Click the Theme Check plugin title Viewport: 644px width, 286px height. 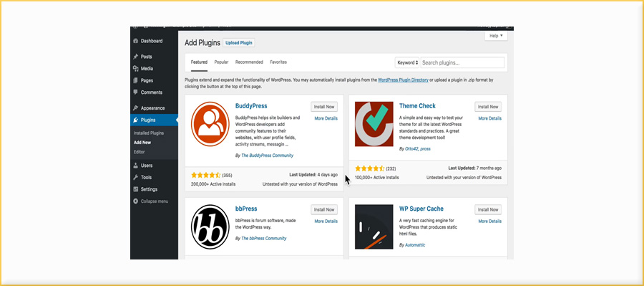click(x=417, y=106)
